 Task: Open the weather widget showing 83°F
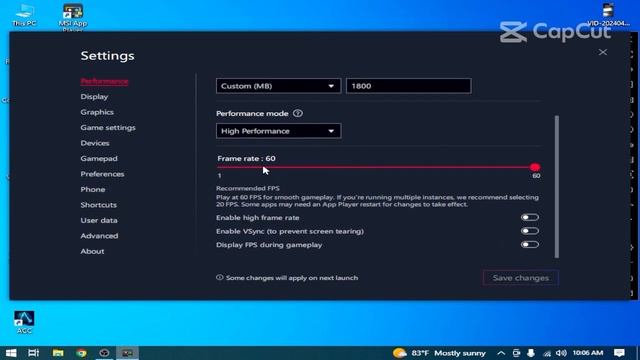(439, 353)
